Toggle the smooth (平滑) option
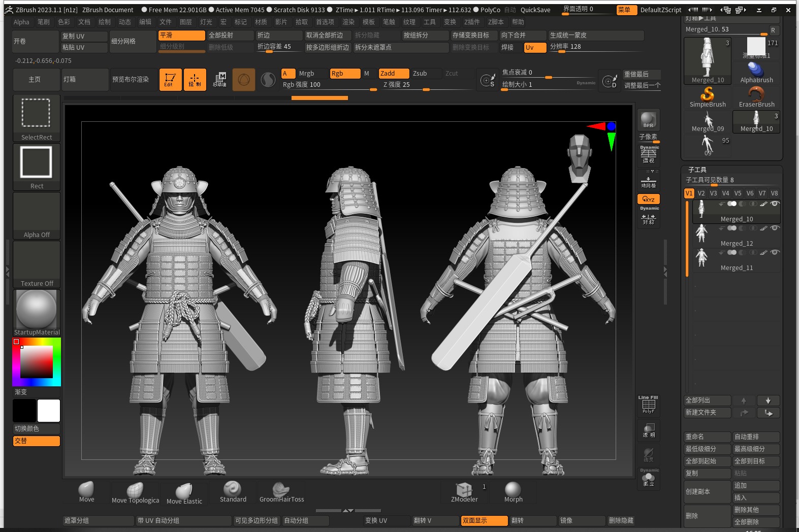The width and height of the screenshot is (799, 532). (181, 36)
